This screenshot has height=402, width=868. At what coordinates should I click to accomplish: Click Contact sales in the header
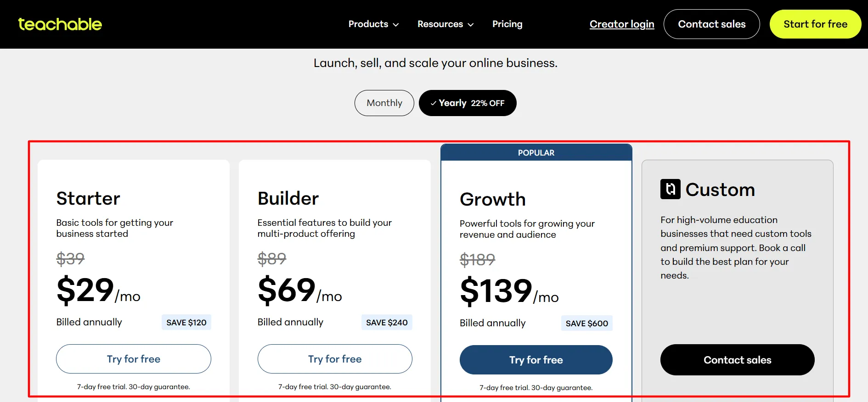712,24
